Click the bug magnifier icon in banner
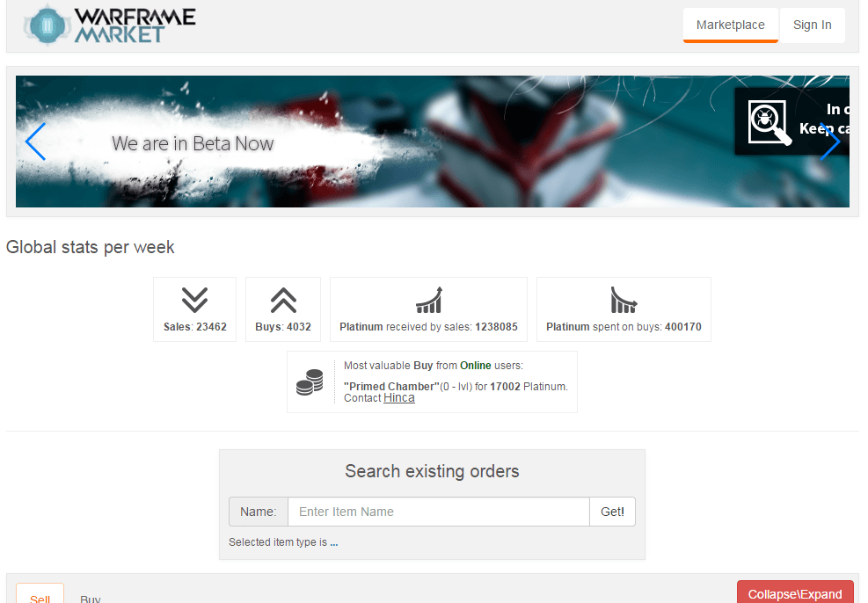Viewport: 868px width, 603px height. 770,121
